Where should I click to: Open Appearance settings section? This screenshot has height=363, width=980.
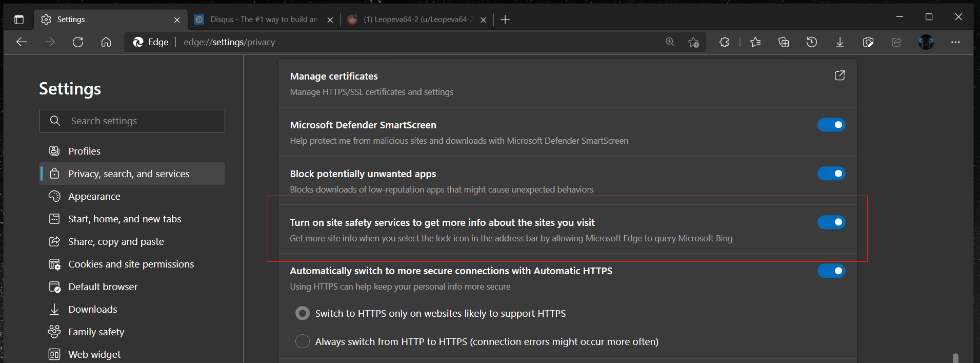pos(132,196)
